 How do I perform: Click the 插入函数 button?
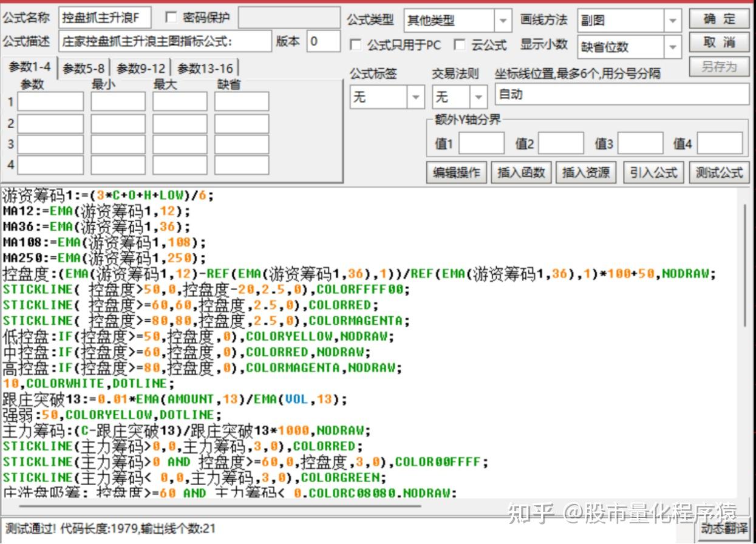click(522, 172)
